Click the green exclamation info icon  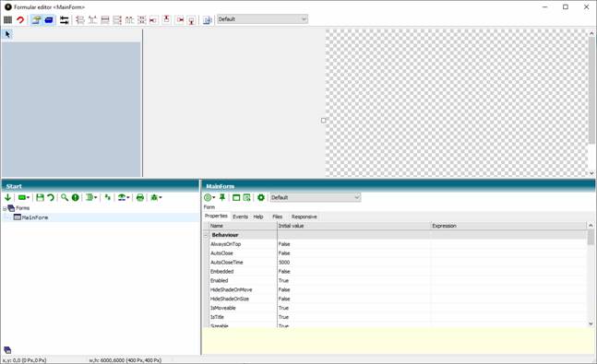pos(76,197)
